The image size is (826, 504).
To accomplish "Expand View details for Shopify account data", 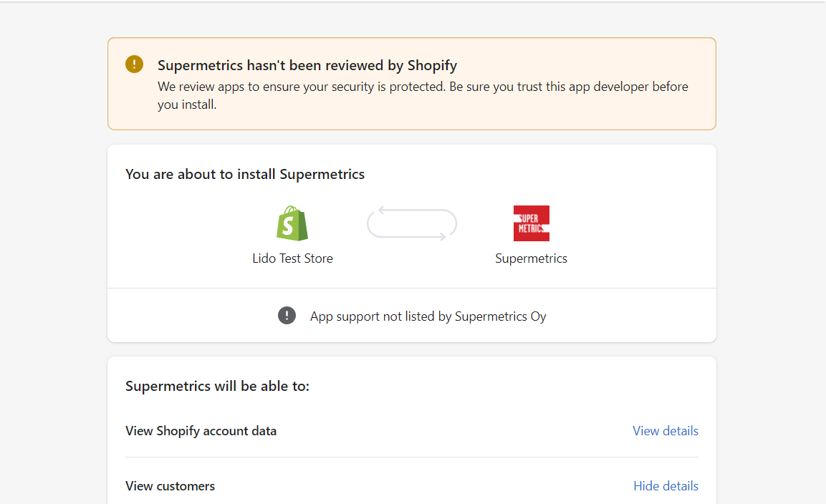I will 665,431.
